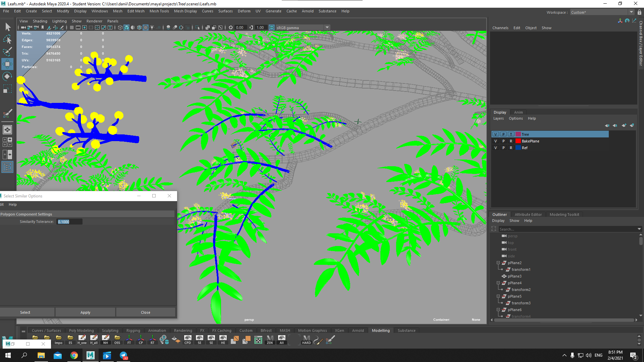
Task: Toggle Tree layer visibility V
Action: click(x=496, y=134)
